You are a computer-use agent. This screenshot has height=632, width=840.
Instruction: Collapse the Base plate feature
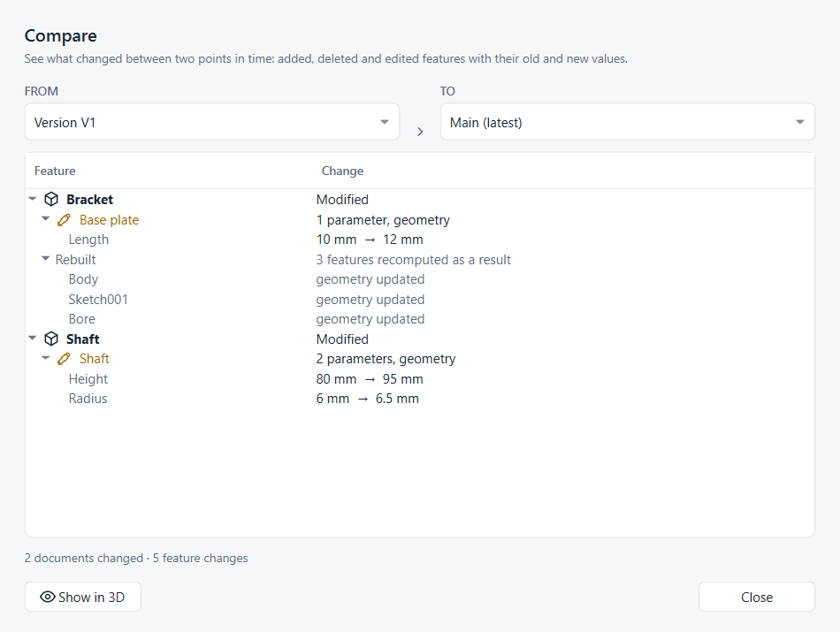pyautogui.click(x=45, y=218)
